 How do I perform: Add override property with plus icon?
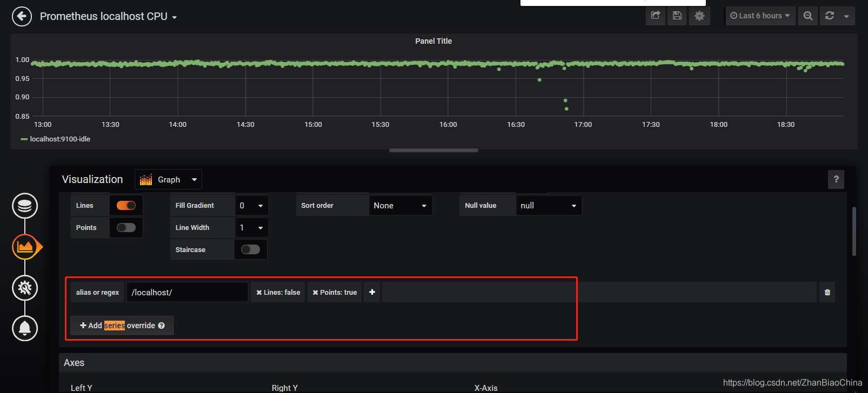coord(372,292)
